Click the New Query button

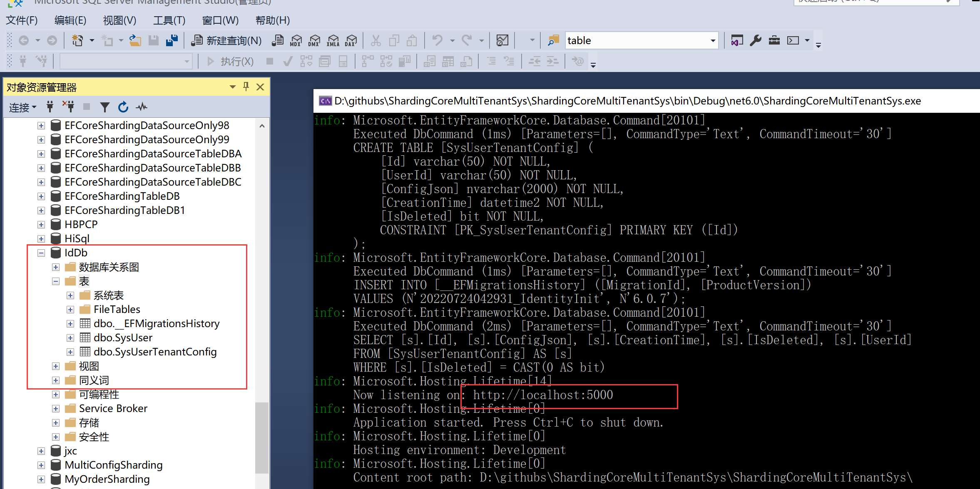pos(227,41)
